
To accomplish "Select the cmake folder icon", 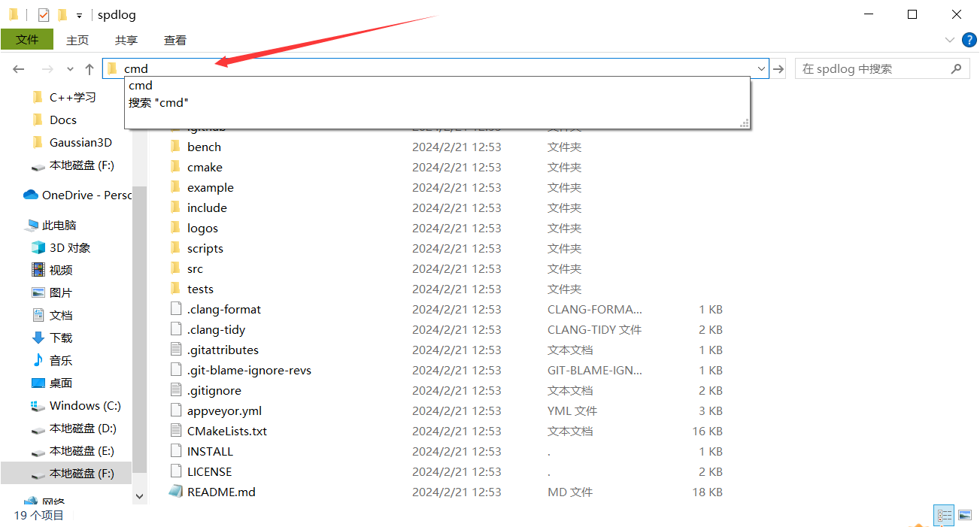I will (175, 167).
